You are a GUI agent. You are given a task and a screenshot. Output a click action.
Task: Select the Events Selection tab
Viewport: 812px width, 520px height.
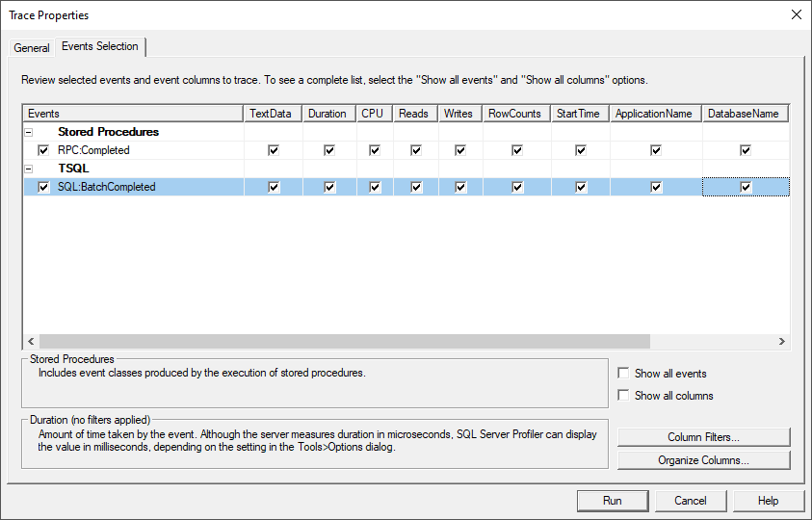coord(100,46)
